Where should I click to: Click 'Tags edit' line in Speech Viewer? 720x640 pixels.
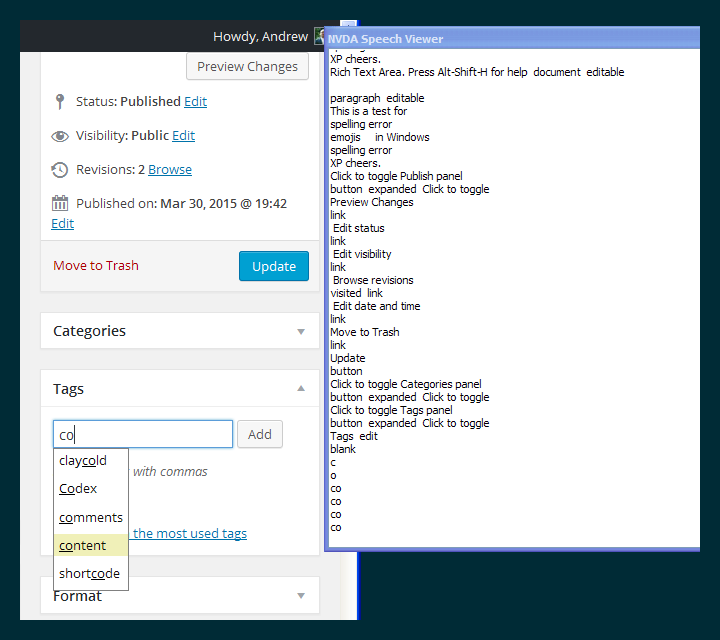pyautogui.click(x=354, y=436)
